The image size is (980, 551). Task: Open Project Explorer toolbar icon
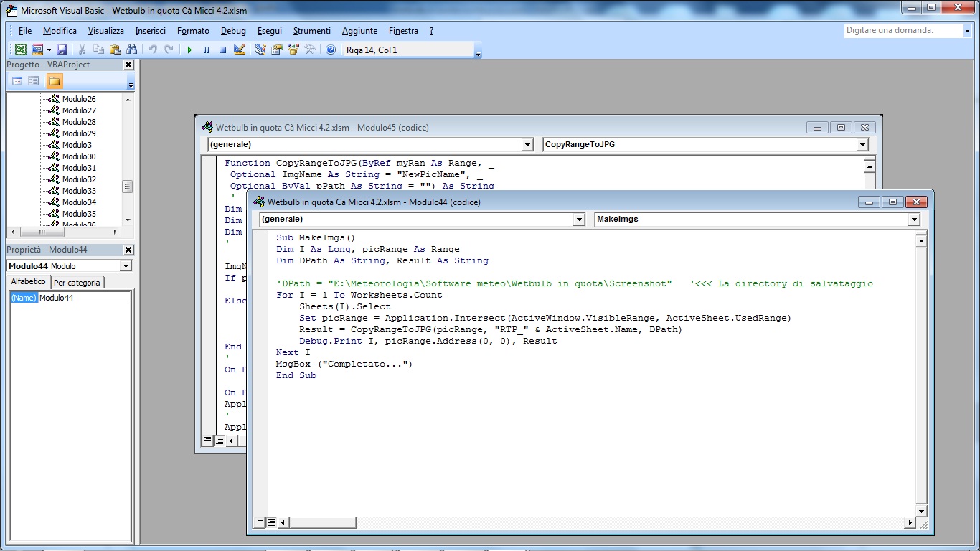(260, 50)
